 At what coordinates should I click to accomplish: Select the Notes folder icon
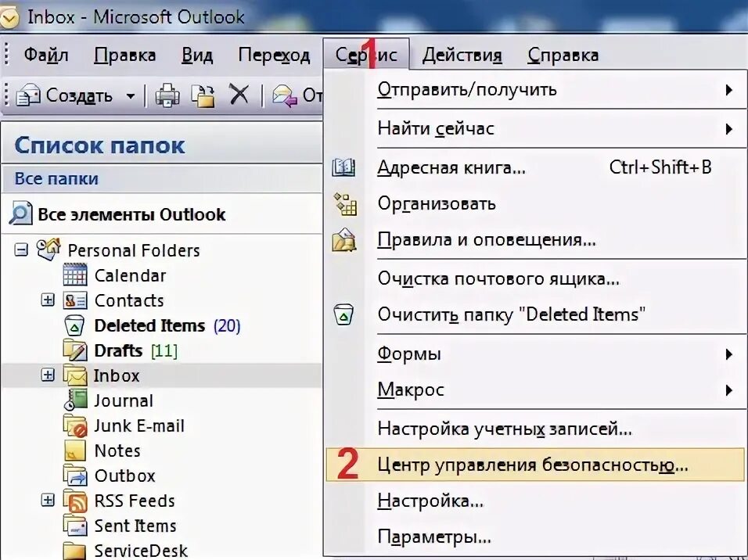[x=74, y=451]
